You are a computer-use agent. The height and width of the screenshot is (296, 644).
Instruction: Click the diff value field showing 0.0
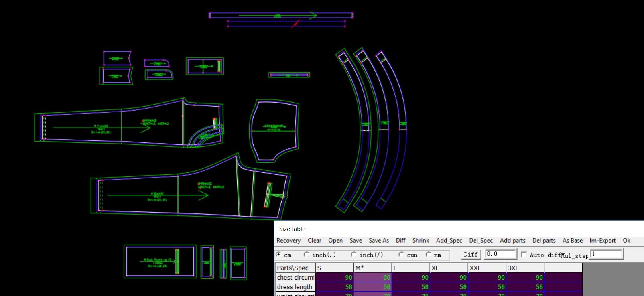tap(500, 254)
